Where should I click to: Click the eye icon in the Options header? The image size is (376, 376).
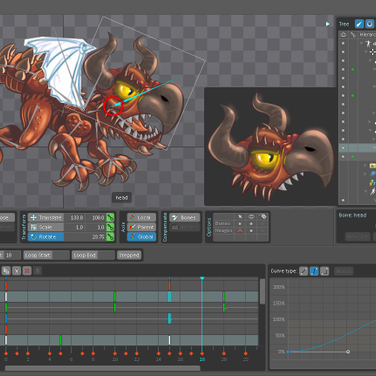pos(251,217)
